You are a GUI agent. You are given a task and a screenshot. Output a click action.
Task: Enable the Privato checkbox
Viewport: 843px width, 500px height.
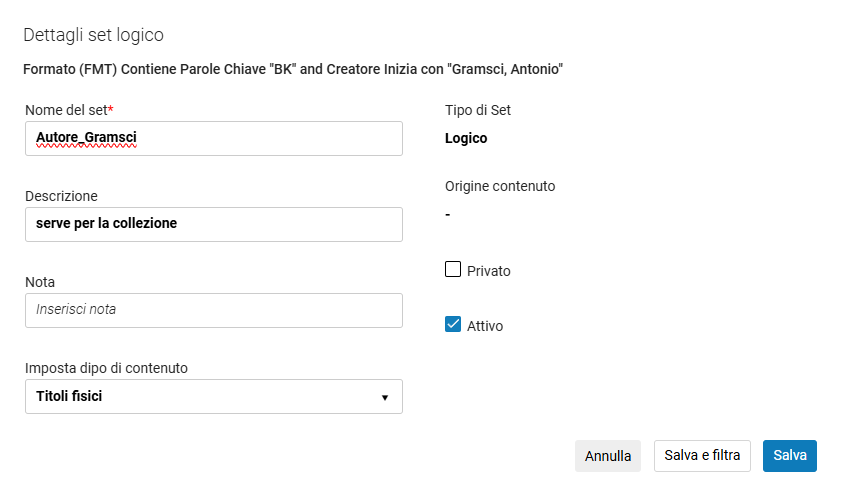(x=453, y=270)
